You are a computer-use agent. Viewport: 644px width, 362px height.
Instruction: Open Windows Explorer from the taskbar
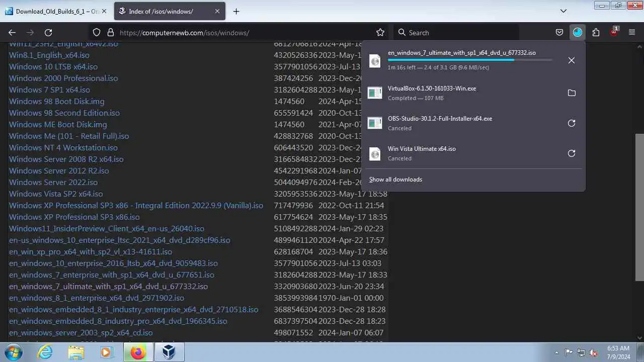(x=76, y=352)
